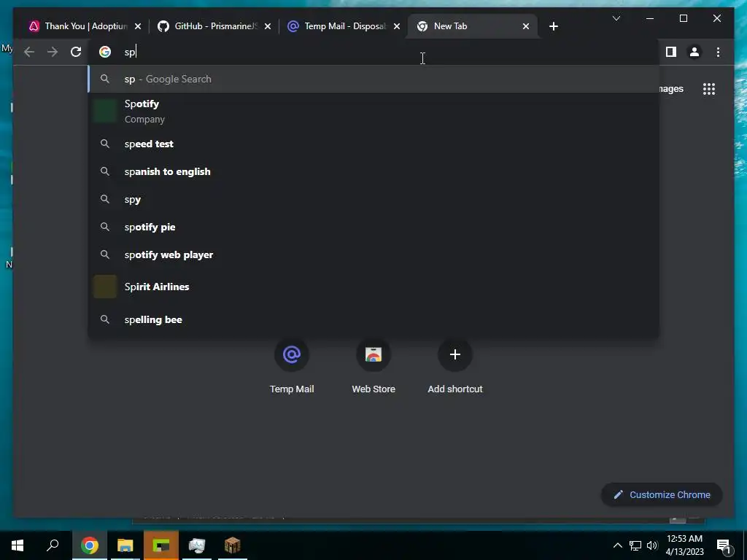
Task: Click the orange highlighted taskbar app
Action: (x=161, y=545)
